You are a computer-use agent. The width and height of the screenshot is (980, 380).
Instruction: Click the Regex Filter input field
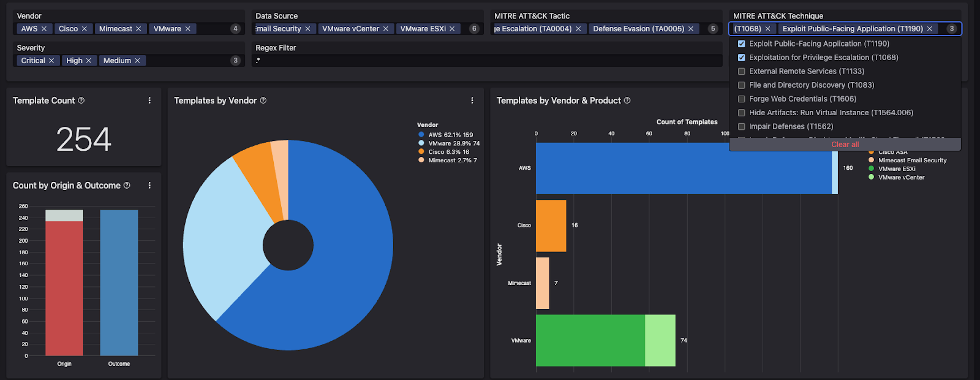point(487,61)
